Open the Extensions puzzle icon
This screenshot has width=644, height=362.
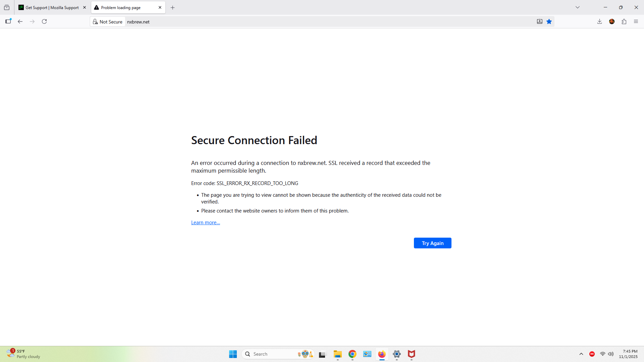(x=624, y=21)
